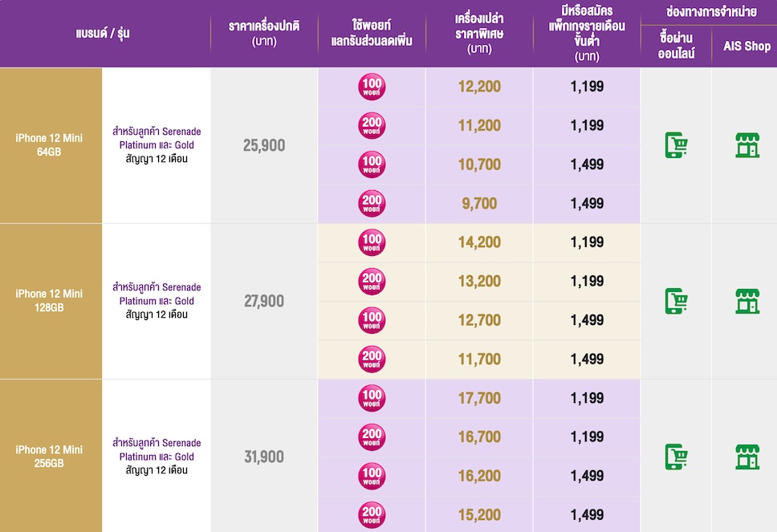This screenshot has width=777, height=532.
Task: Click AIS Shop store icon for 128GB model
Action: tap(747, 301)
